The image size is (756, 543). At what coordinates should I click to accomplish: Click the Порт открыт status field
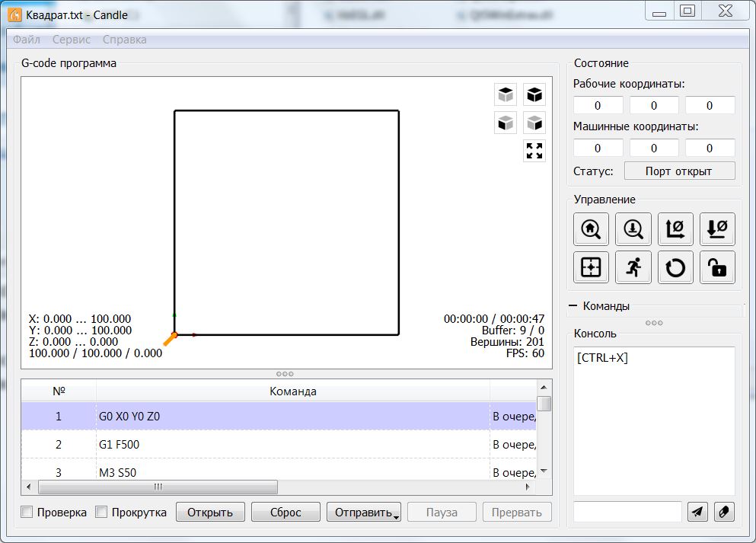(679, 171)
